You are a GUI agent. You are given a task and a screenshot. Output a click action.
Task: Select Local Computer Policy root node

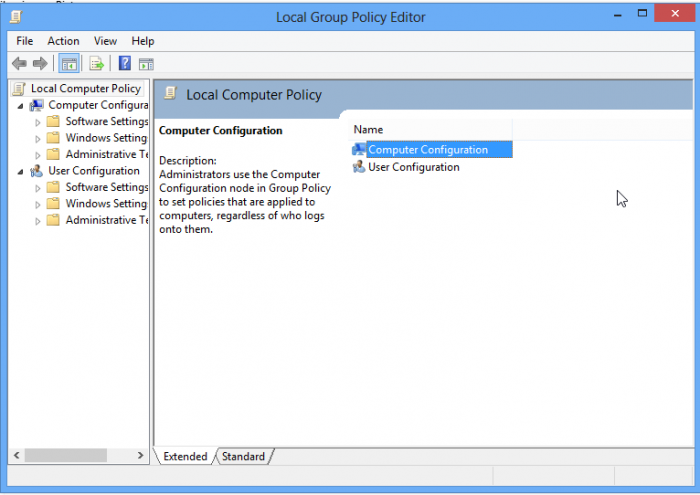86,88
